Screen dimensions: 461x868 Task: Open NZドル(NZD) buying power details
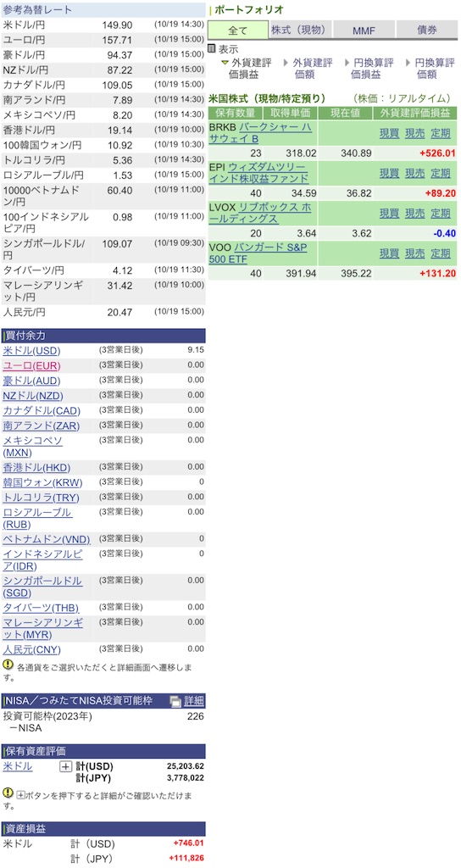(x=33, y=396)
